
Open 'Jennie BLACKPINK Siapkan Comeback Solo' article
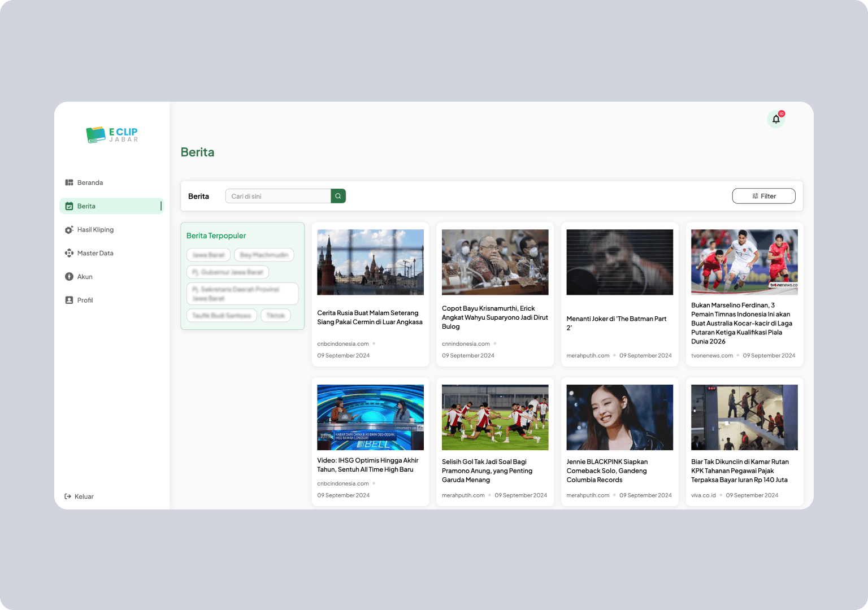click(x=607, y=470)
